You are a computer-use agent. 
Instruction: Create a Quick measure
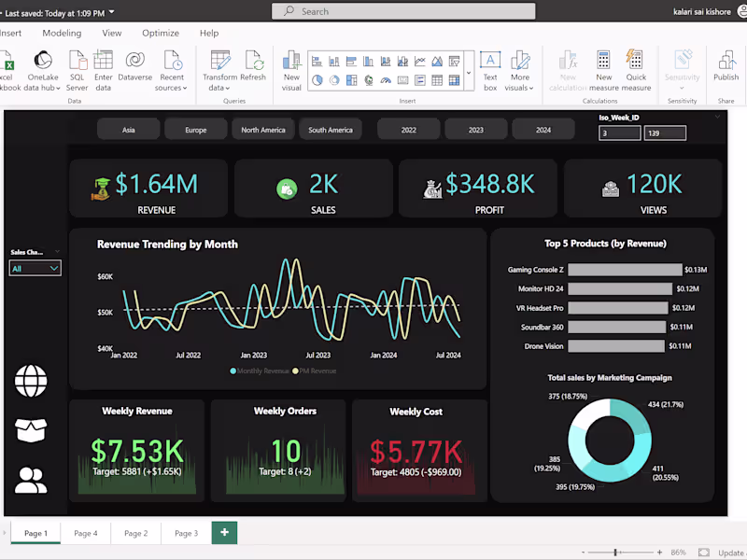tap(636, 71)
